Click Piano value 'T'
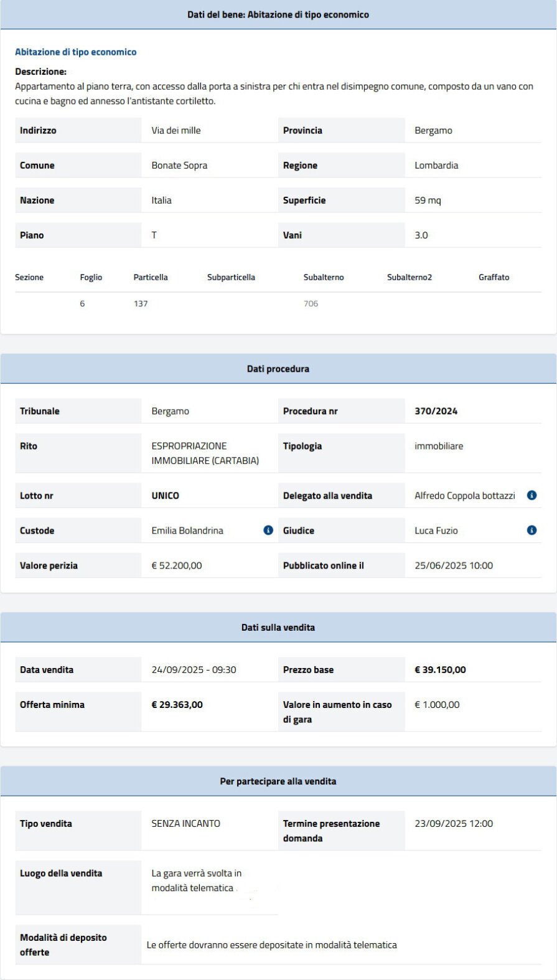The image size is (557, 980). click(x=154, y=235)
